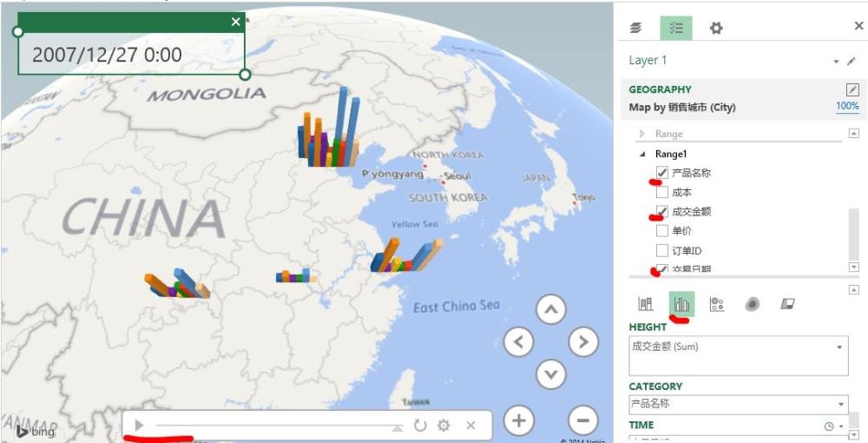Switch to the field list tab
Viewport: 868px width, 443px height.
pyautogui.click(x=676, y=28)
